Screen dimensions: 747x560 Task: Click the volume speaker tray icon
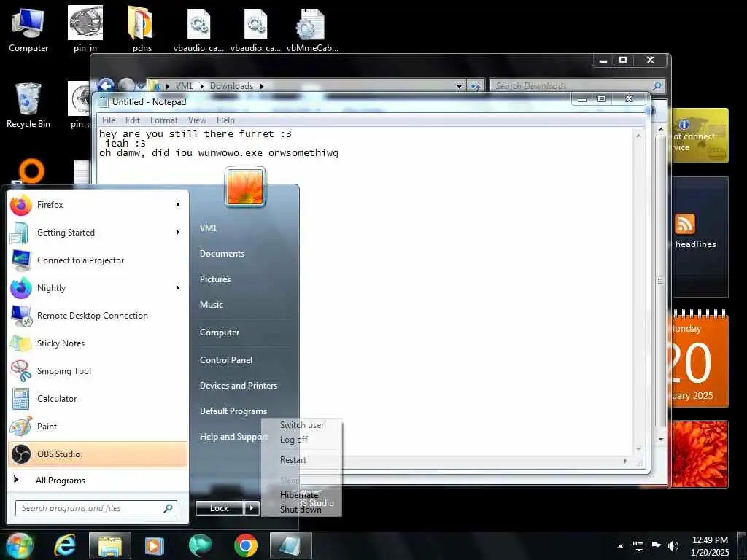point(673,546)
